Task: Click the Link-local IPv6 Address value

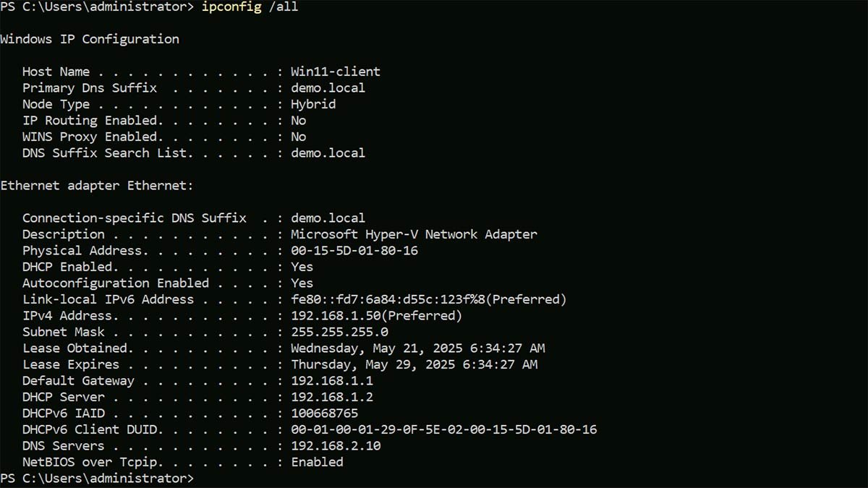Action: tap(428, 299)
